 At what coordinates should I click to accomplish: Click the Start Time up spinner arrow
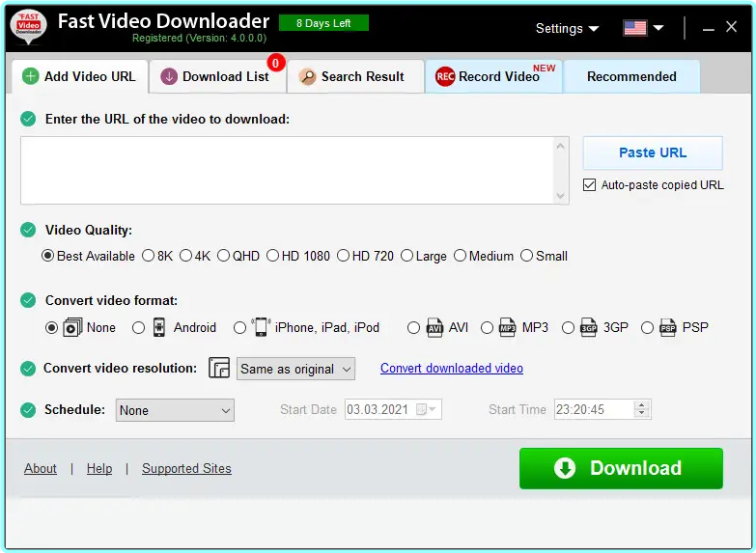pos(641,405)
